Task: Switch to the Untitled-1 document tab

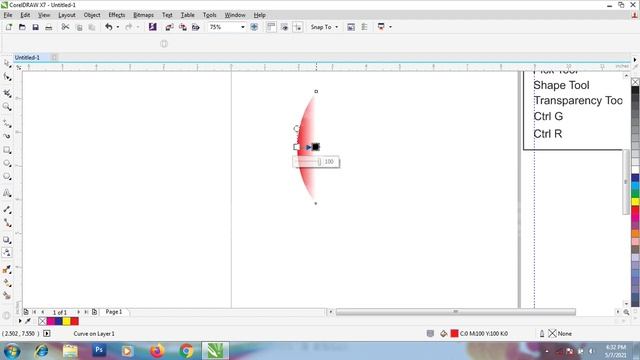Action: click(x=27, y=58)
